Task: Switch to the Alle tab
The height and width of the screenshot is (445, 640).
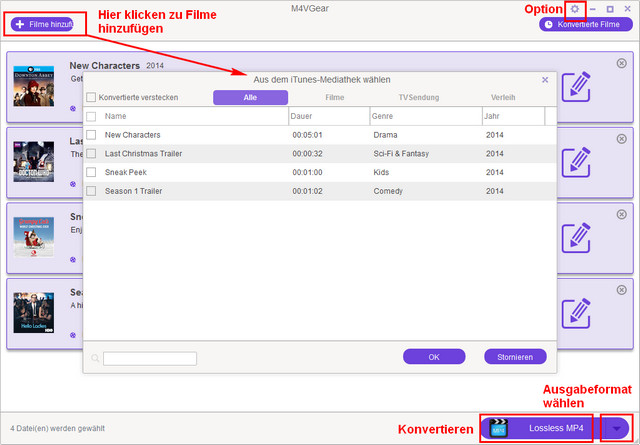Action: [x=250, y=98]
